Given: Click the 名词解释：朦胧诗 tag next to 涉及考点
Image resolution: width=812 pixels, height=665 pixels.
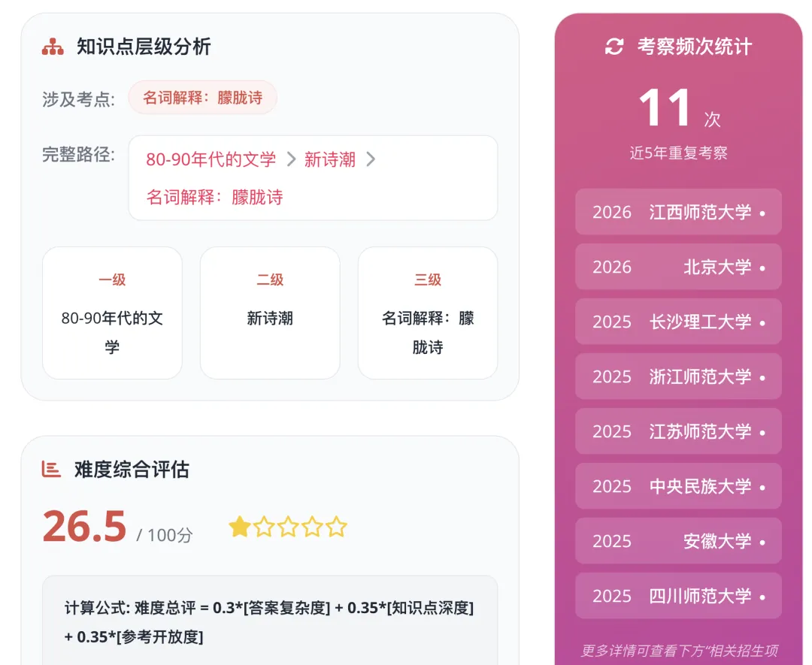Looking at the screenshot, I should [202, 98].
